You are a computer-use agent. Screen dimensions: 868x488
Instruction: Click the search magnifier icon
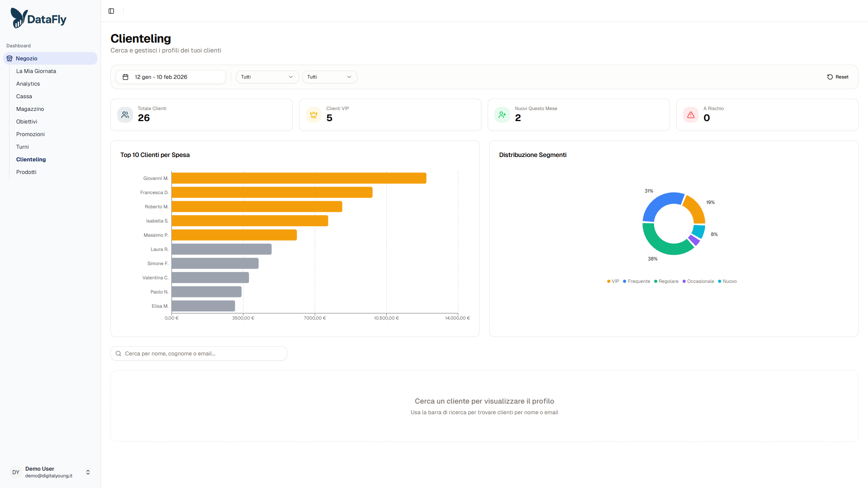118,353
